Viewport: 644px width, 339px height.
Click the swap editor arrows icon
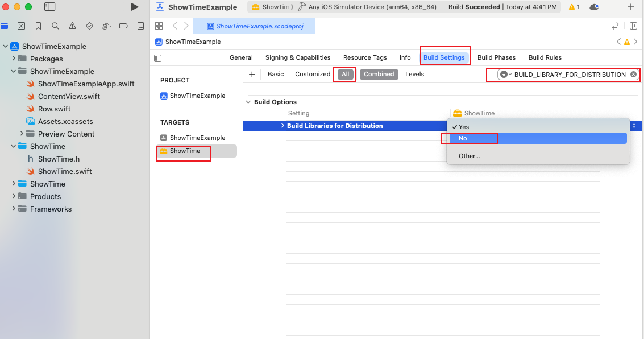615,26
